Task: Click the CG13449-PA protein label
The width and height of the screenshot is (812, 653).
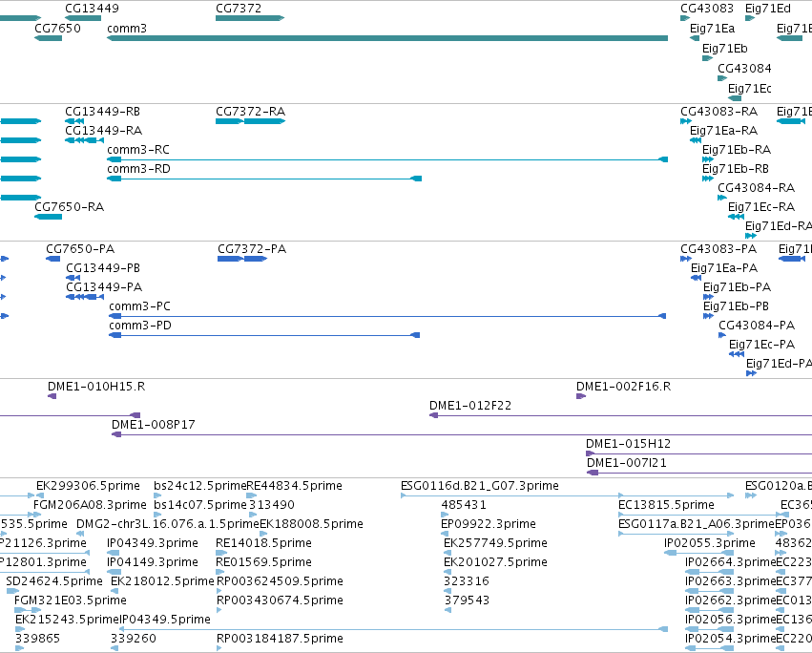Action: (104, 287)
